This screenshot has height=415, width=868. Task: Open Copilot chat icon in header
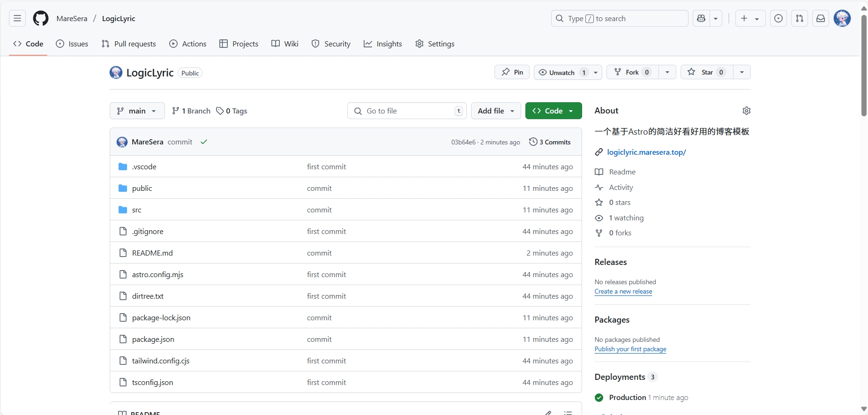click(701, 18)
